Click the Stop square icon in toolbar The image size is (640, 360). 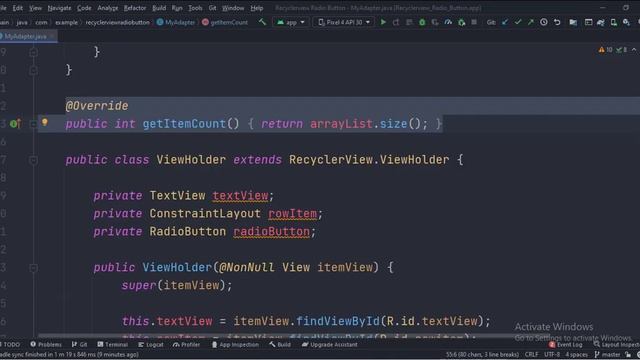point(474,22)
